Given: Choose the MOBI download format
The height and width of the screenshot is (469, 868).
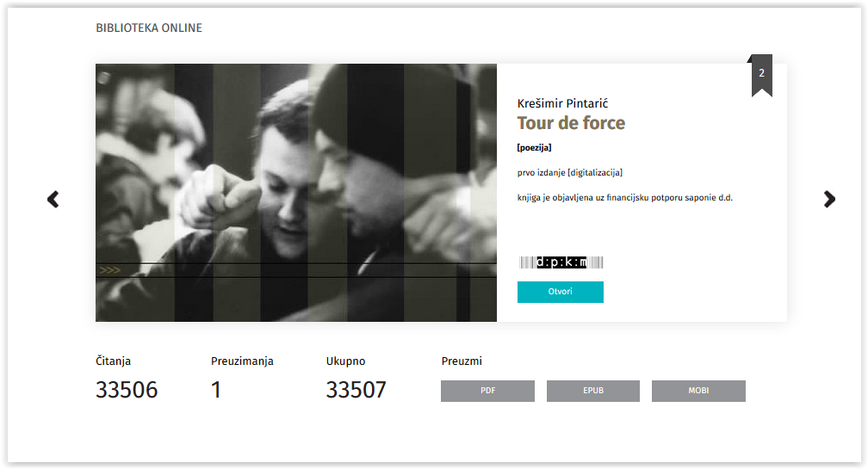Looking at the screenshot, I should point(698,391).
